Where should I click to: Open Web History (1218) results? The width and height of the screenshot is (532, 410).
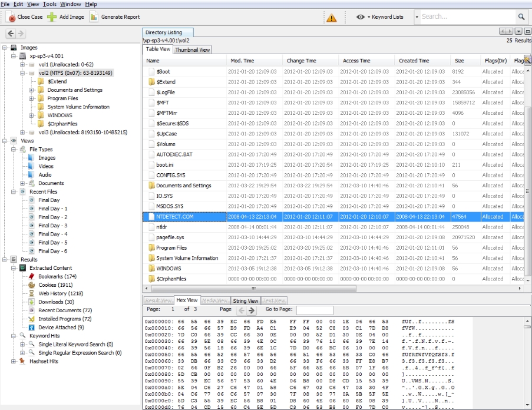tap(61, 293)
